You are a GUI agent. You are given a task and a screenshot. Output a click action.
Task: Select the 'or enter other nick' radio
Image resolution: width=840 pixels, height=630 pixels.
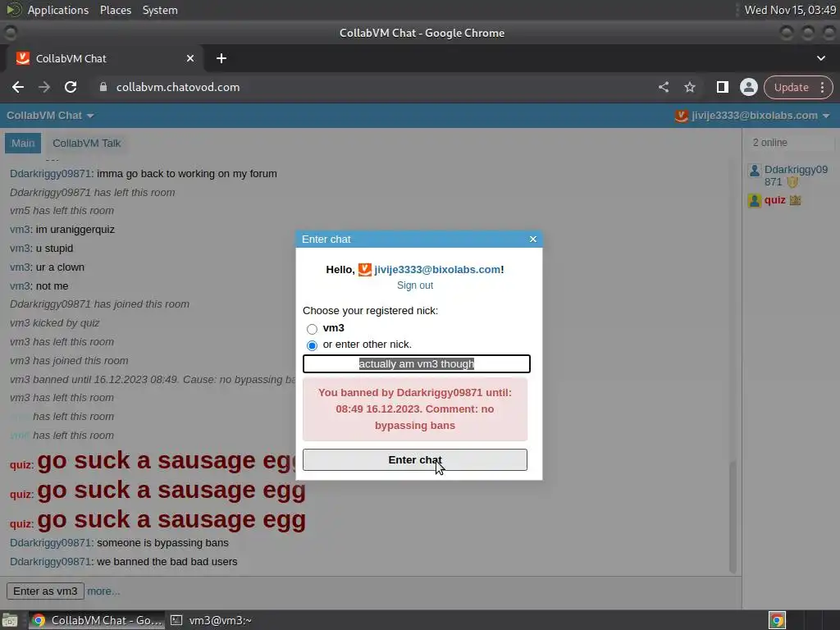(312, 345)
